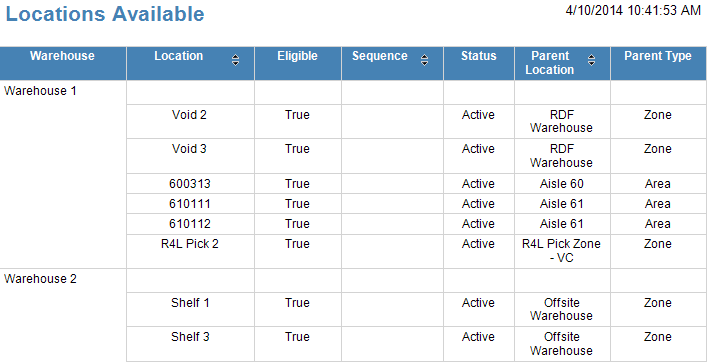Click location 600313
This screenshot has width=714, height=362.
tap(190, 184)
